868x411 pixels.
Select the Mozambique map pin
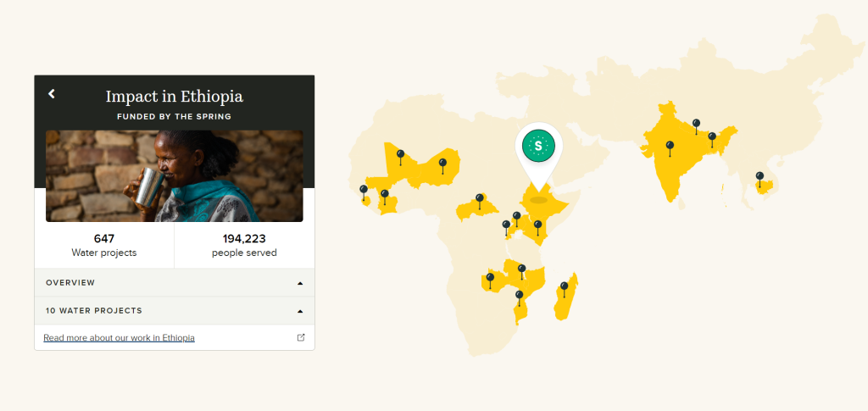(x=520, y=296)
